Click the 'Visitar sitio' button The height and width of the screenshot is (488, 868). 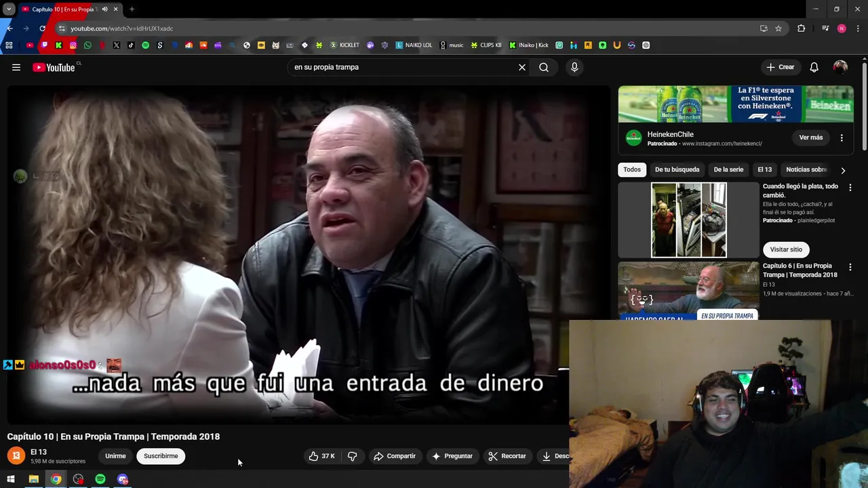pos(786,249)
